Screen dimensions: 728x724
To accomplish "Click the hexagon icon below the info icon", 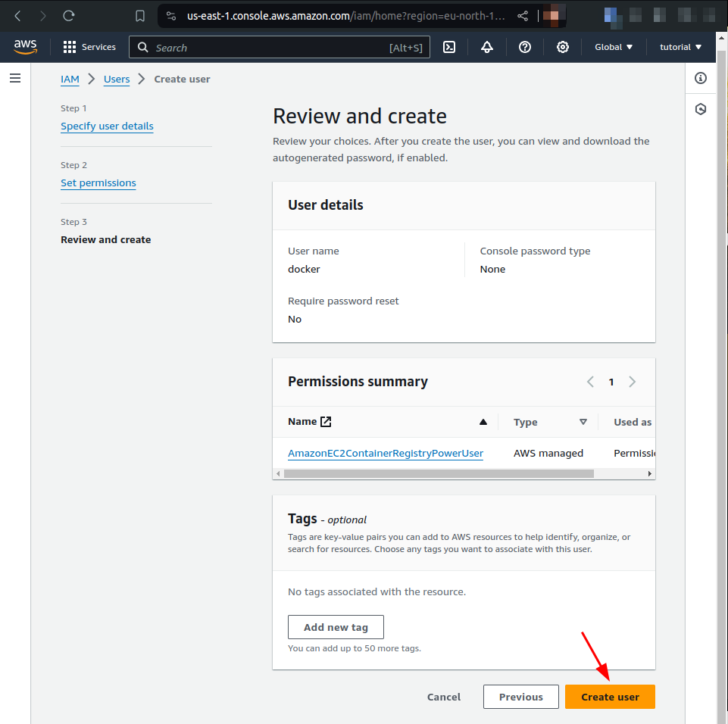I will pyautogui.click(x=701, y=109).
